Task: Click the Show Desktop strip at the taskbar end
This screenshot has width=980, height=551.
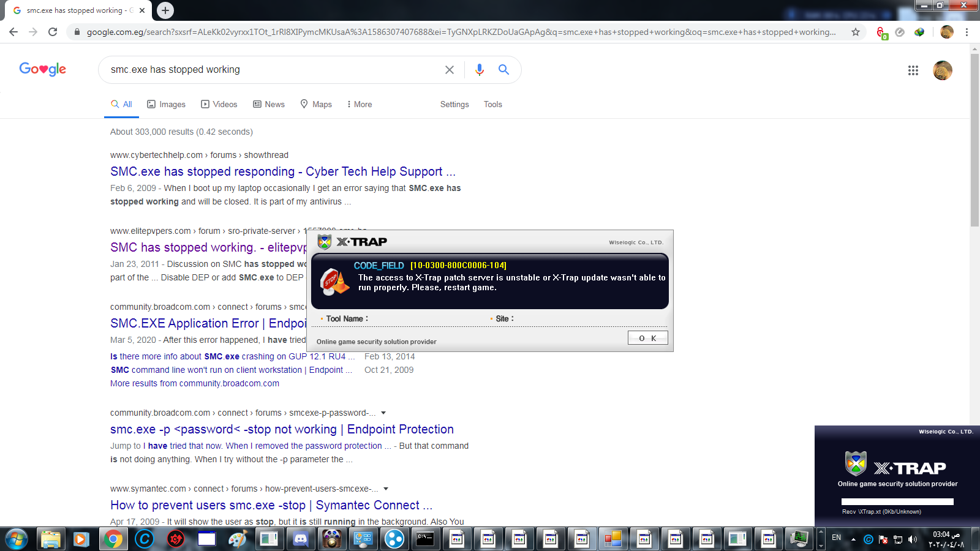Action: tap(975, 539)
